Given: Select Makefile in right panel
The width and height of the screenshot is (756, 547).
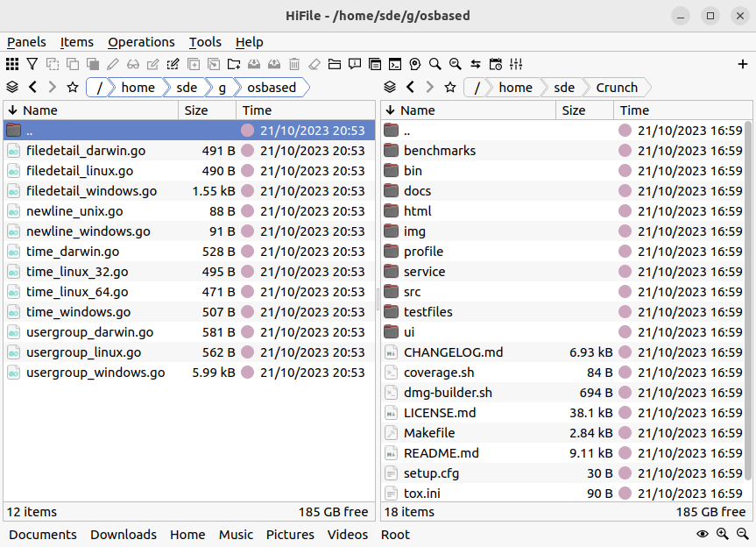Looking at the screenshot, I should 562,433.
